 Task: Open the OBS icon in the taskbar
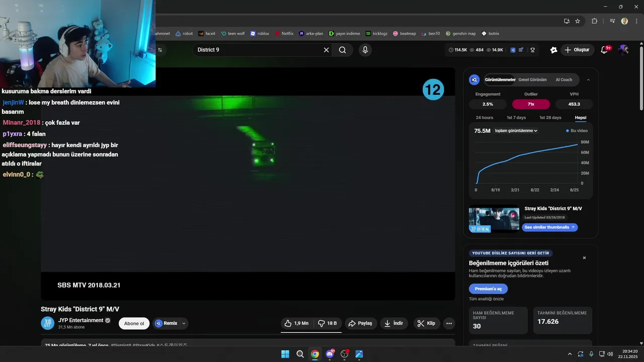[x=345, y=354]
